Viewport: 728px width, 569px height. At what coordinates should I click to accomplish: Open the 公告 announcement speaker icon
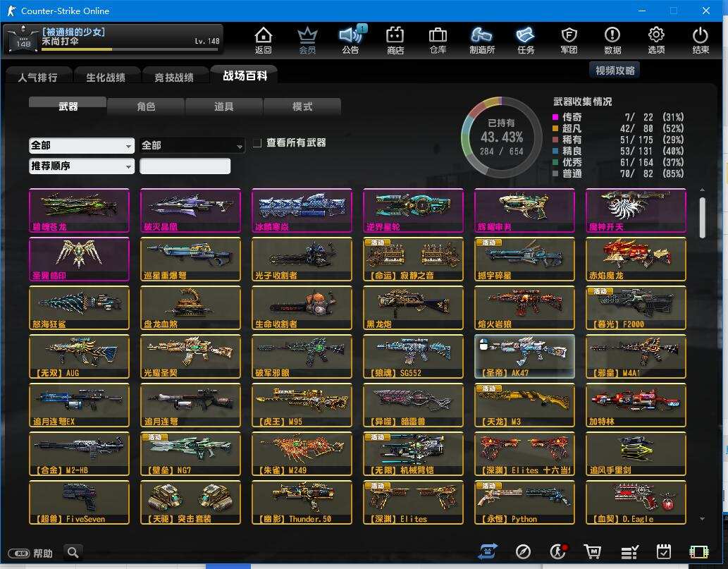[x=351, y=40]
